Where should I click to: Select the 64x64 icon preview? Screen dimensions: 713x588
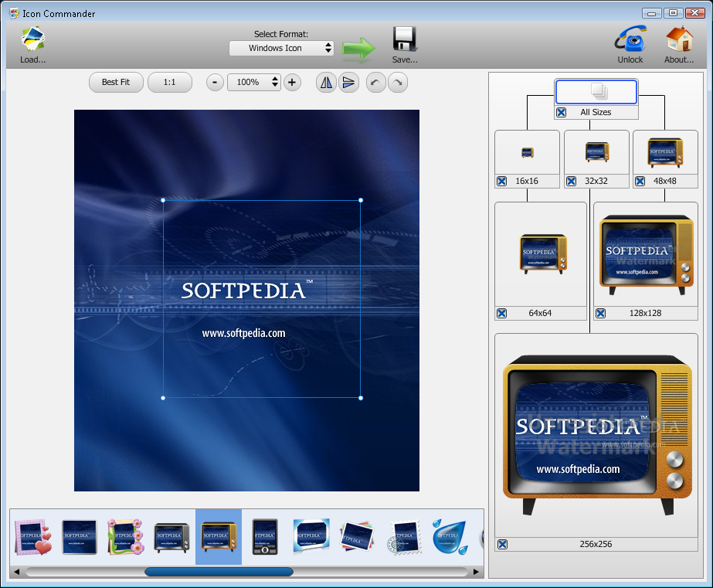point(541,254)
